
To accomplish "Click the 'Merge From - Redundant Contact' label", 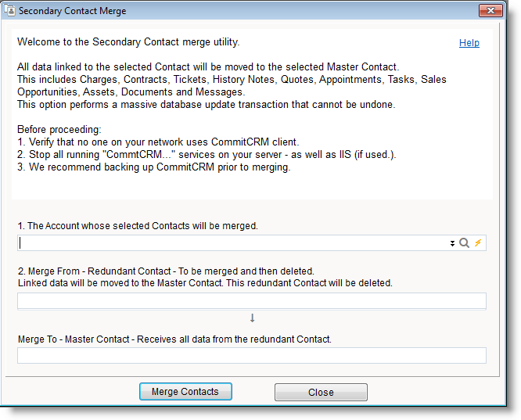I will pos(165,271).
